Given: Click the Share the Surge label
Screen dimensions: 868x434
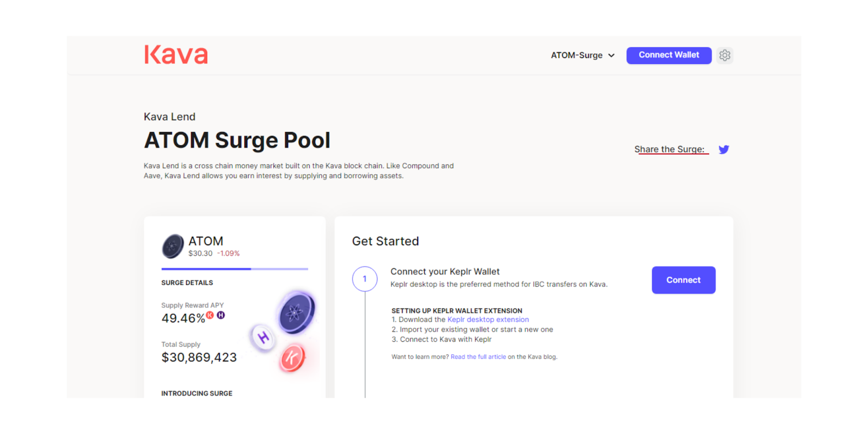Looking at the screenshot, I should tap(669, 149).
